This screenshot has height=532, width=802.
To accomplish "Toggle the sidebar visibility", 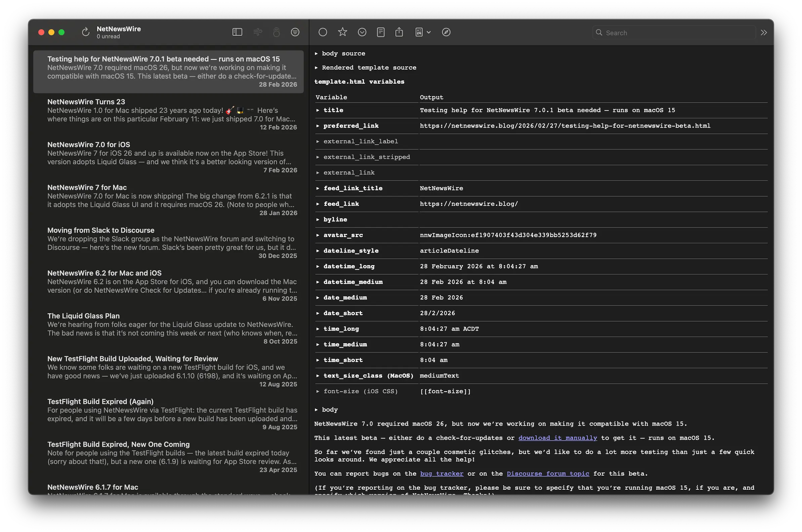I will point(237,32).
